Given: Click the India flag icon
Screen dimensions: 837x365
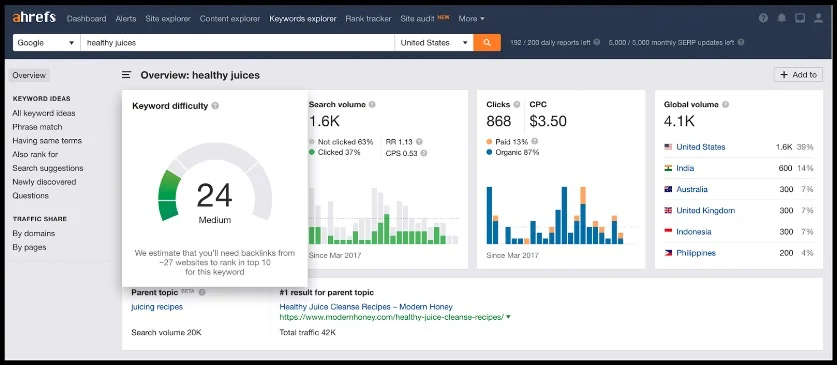Looking at the screenshot, I should click(668, 168).
